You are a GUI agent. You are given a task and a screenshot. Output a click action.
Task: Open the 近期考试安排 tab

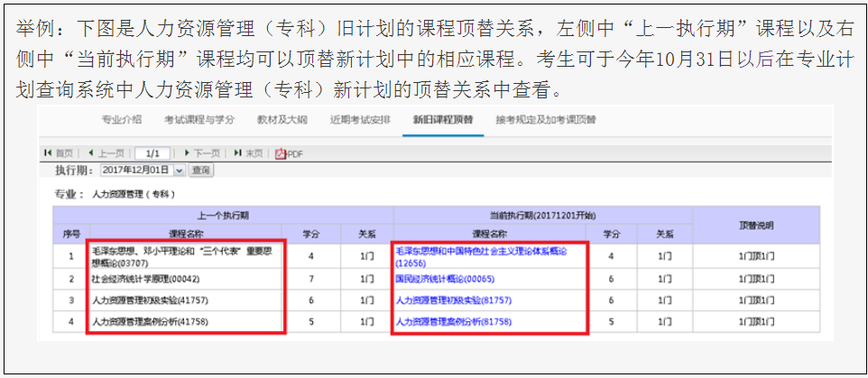coord(360,119)
